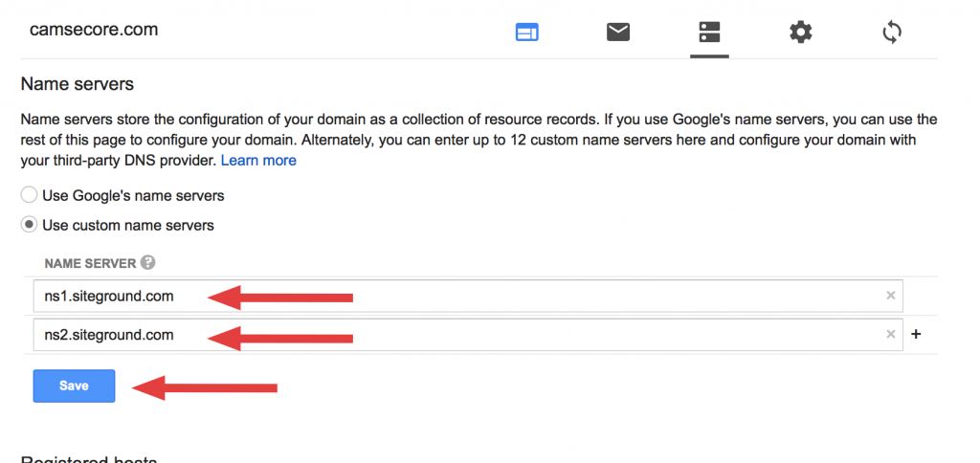Focus the ns2.siteground.com input field
The image size is (980, 463).
point(468,335)
